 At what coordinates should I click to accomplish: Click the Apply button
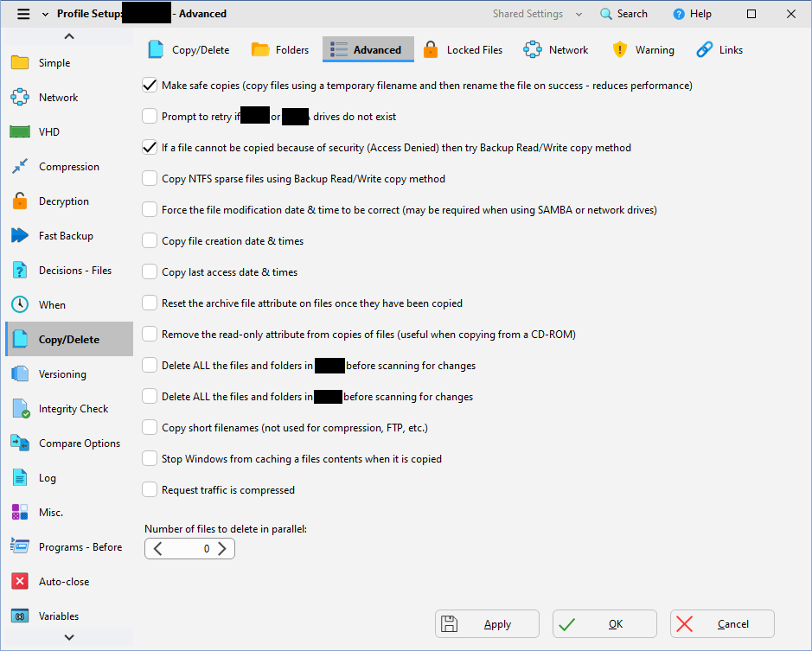click(x=488, y=624)
